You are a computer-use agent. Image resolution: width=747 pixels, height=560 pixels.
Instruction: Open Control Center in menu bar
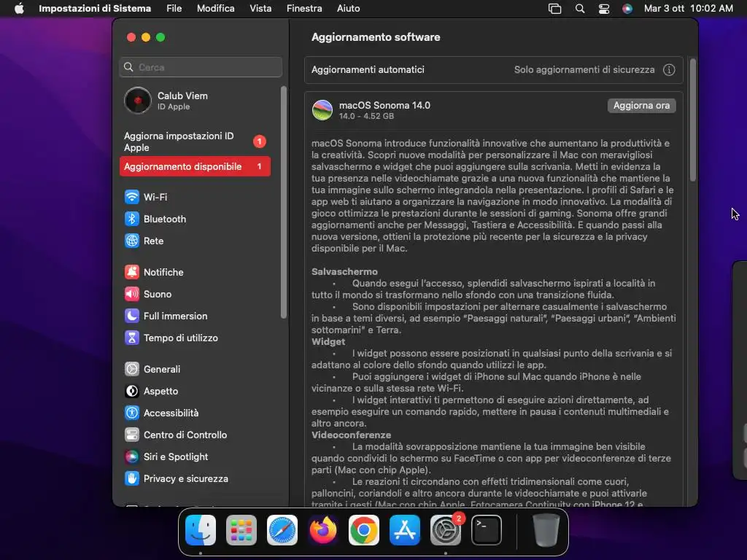tap(603, 9)
